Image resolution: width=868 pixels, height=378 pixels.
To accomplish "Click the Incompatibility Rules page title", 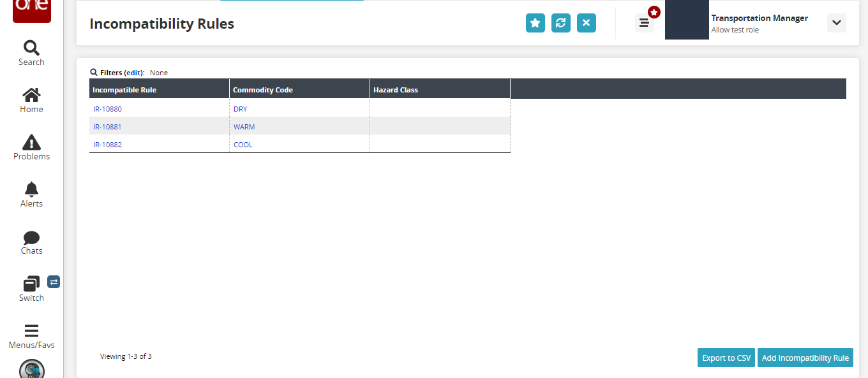I will coord(162,24).
